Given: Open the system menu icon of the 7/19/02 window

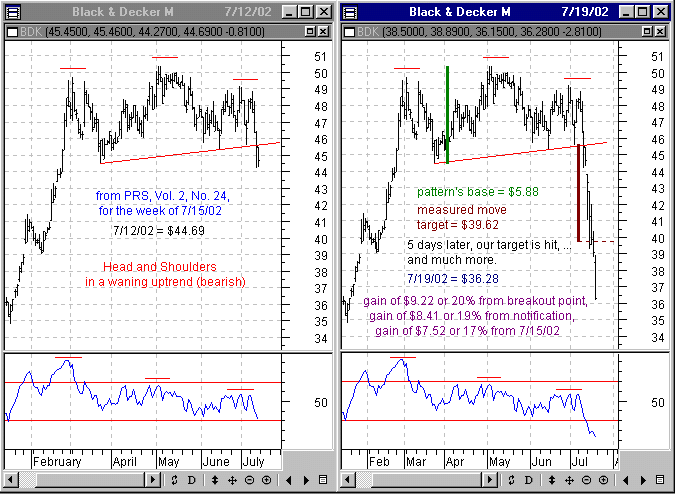Looking at the screenshot, I should click(x=351, y=12).
